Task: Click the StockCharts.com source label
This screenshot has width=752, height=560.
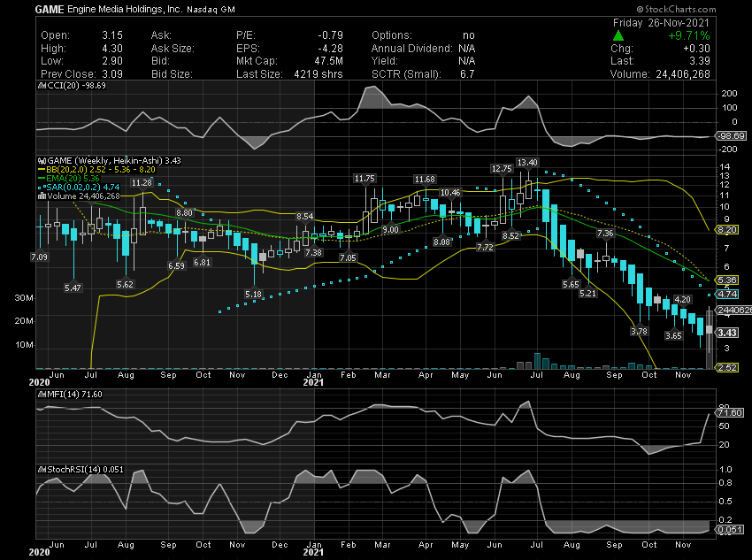Action: [x=676, y=9]
